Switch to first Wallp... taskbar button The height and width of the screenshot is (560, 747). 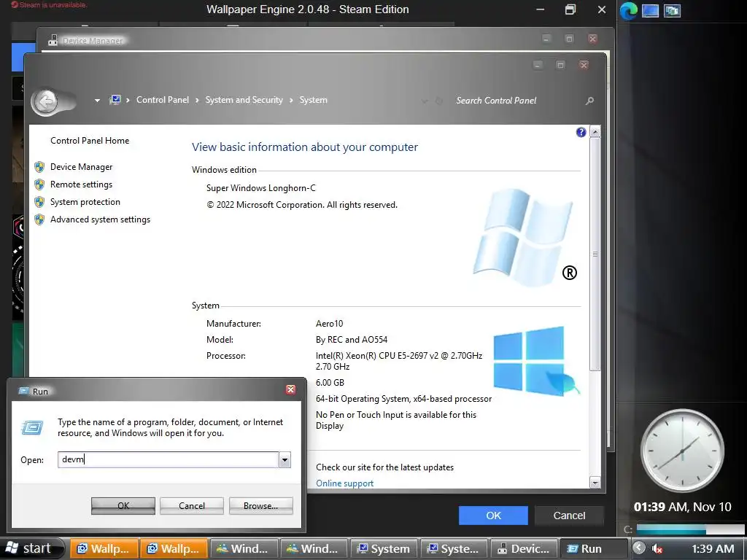(104, 548)
